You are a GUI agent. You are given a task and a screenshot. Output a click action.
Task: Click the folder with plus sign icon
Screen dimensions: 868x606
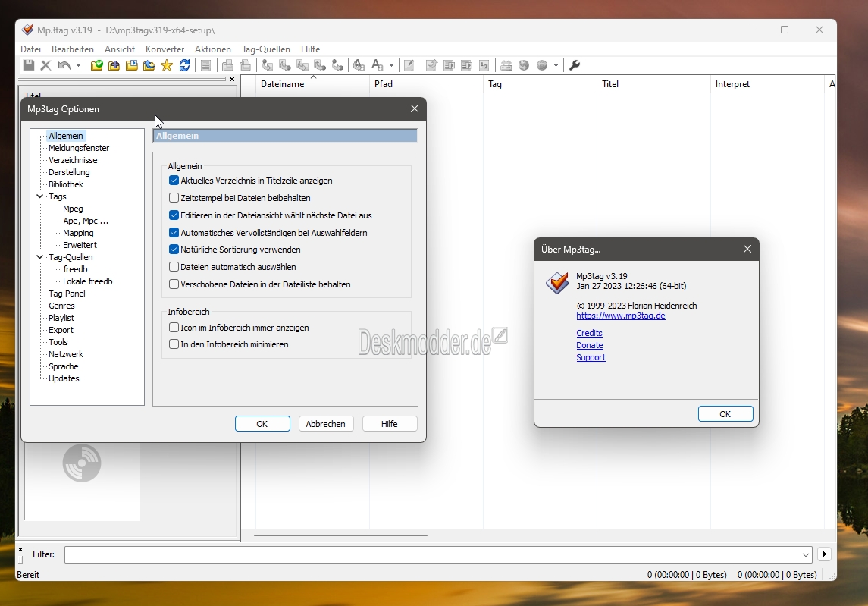pos(114,65)
